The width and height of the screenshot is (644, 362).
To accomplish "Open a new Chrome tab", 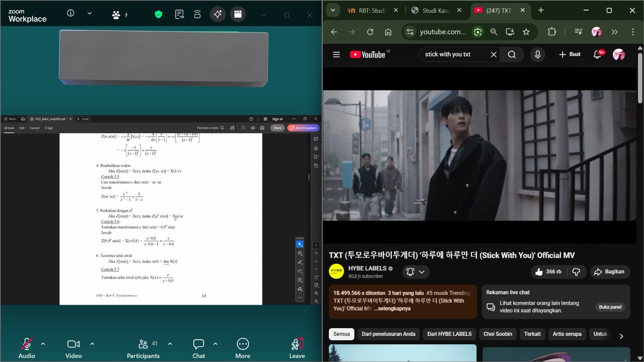I will (540, 10).
